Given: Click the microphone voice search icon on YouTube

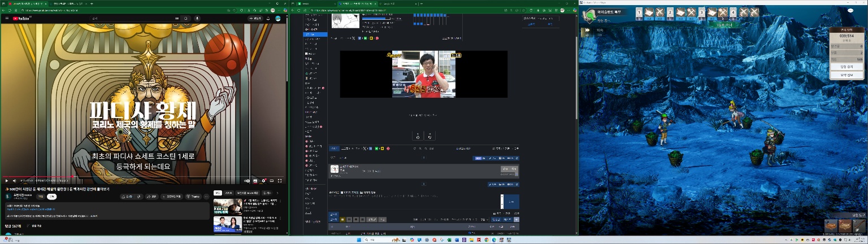Looking at the screenshot, I should (197, 19).
